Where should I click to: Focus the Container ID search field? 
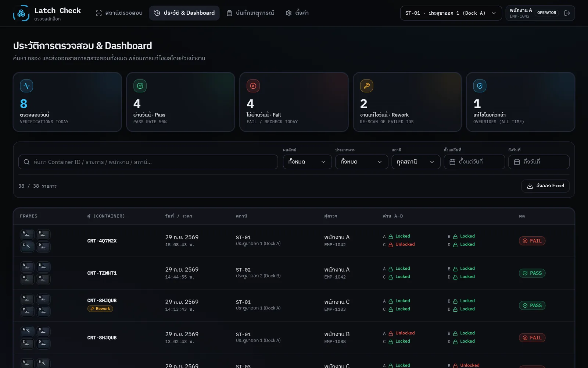pos(148,162)
